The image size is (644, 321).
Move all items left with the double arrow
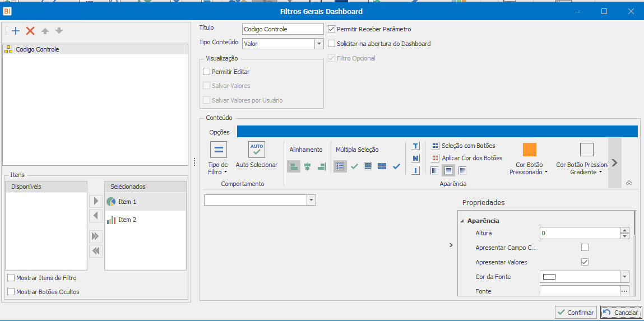click(x=96, y=251)
